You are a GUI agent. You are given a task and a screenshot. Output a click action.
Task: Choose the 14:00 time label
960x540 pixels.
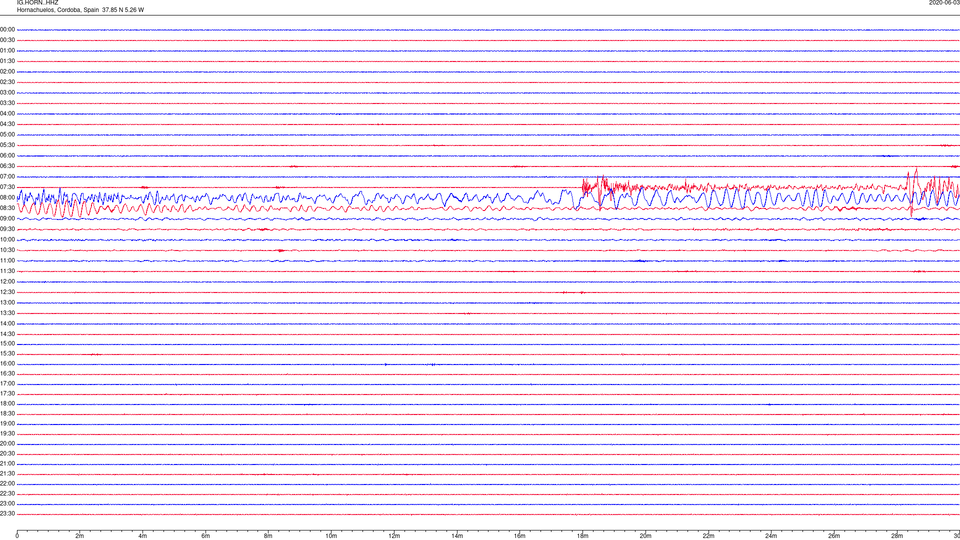click(7, 323)
